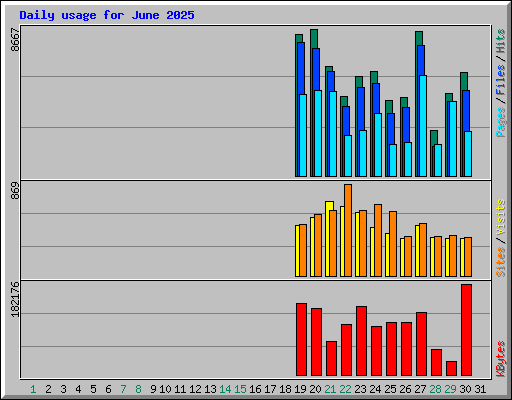The height and width of the screenshot is (400, 512).
Task: Click day 15 on the x-axis
Action: coord(240,389)
